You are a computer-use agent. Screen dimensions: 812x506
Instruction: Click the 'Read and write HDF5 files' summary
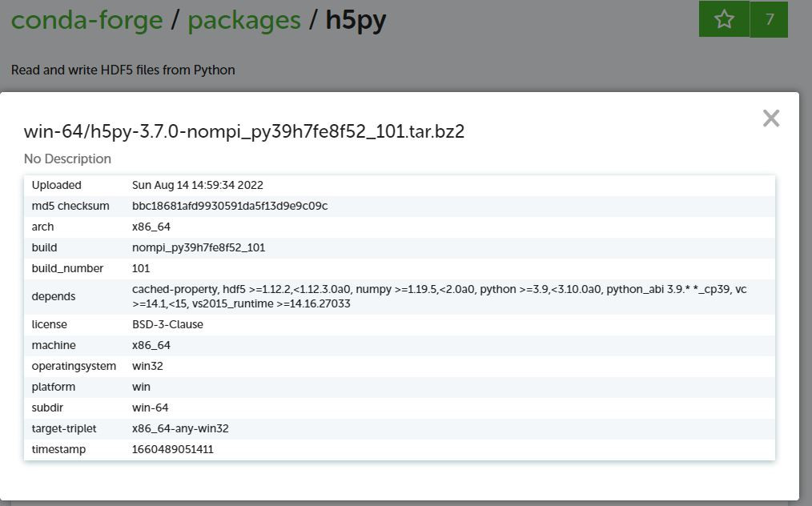tap(123, 70)
